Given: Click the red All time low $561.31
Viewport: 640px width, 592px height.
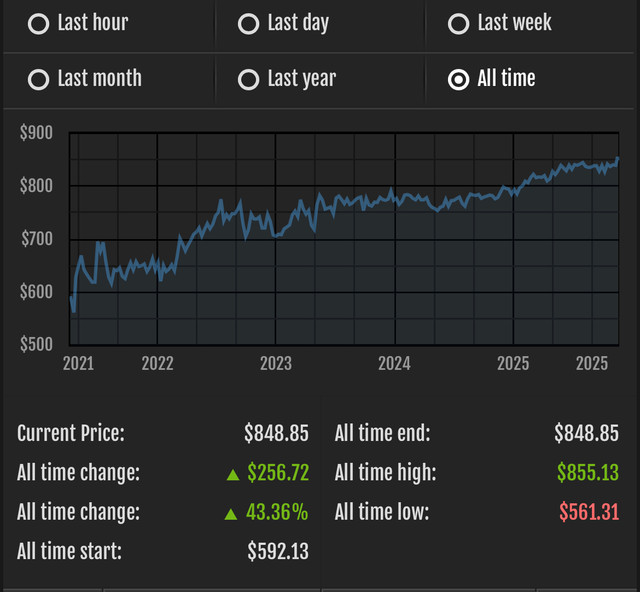Looking at the screenshot, I should pos(589,512).
